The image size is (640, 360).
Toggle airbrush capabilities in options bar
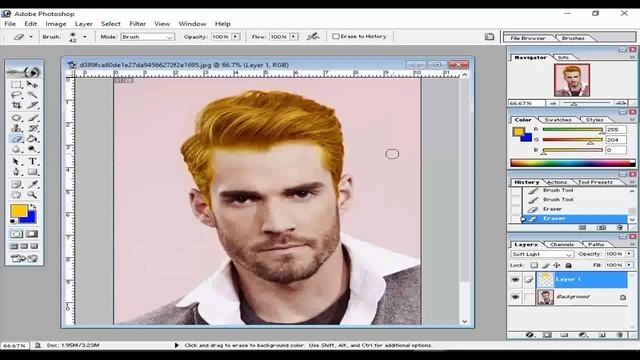point(313,36)
